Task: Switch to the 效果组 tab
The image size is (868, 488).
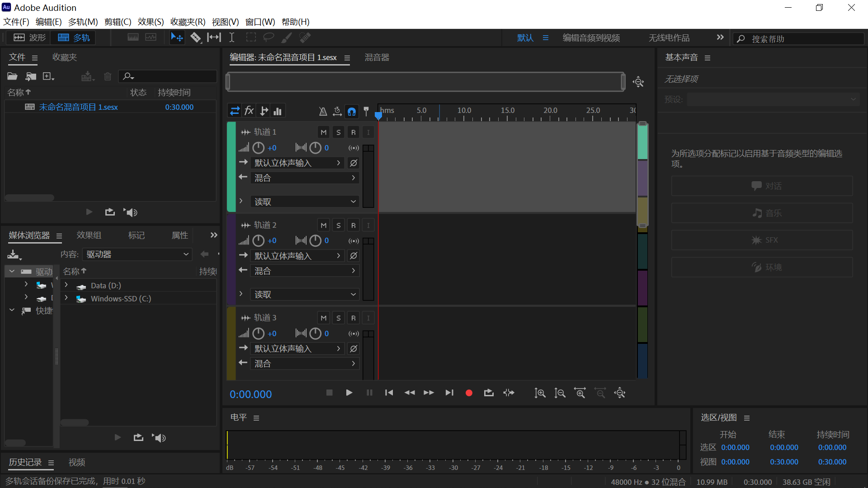Action: point(89,235)
